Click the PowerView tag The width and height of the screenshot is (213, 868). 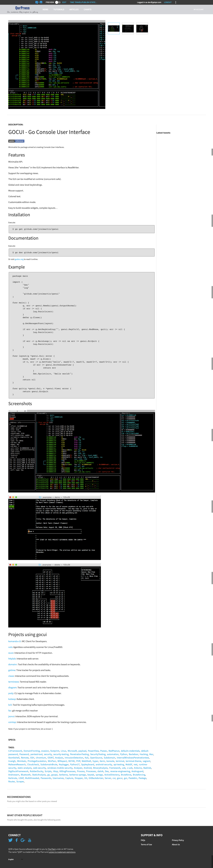point(93,751)
